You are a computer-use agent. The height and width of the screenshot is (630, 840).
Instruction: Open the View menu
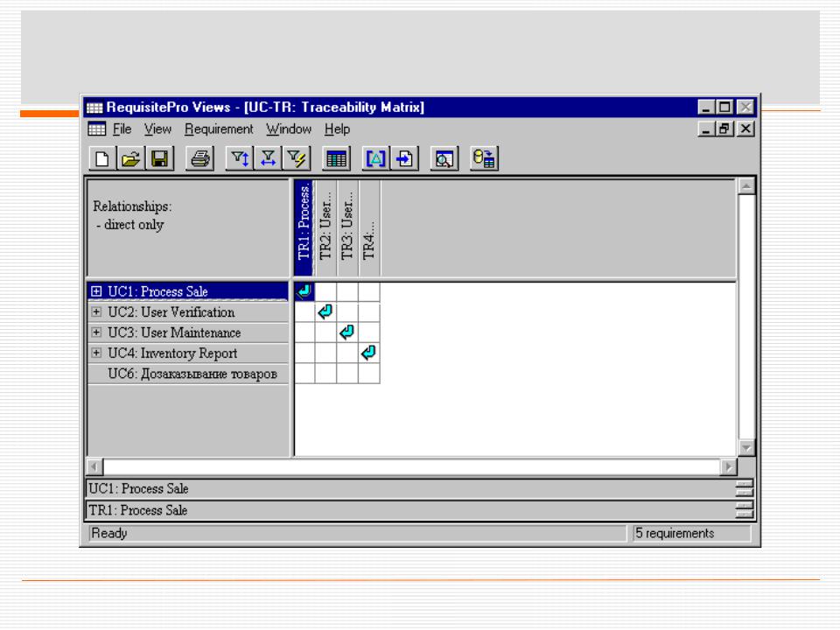[x=157, y=129]
